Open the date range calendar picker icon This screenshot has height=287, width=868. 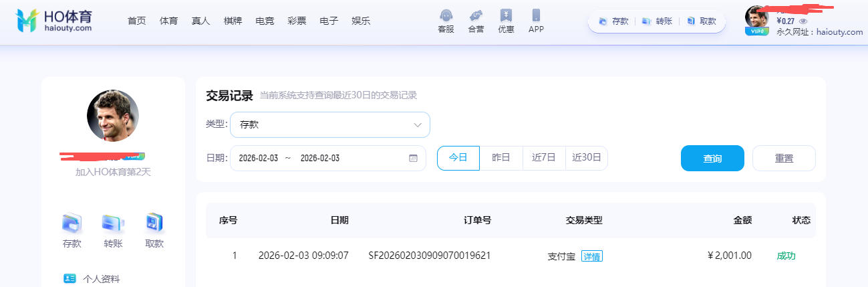(x=413, y=159)
